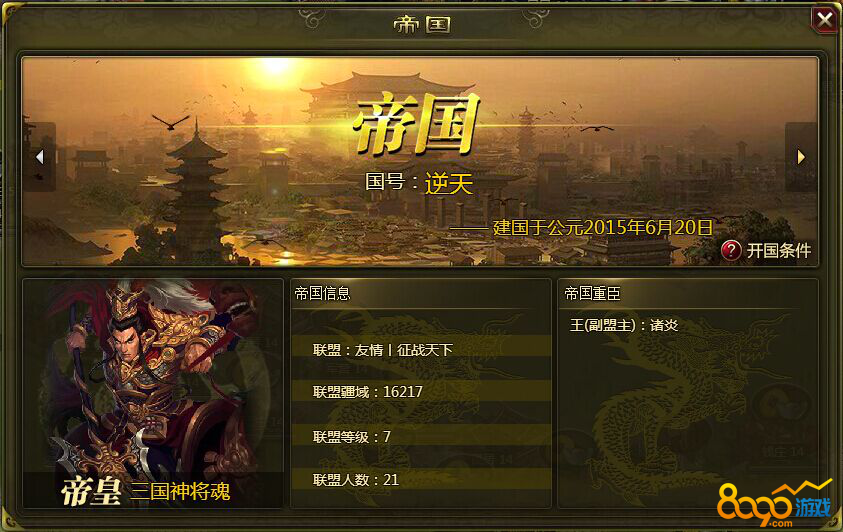Click the 8090游戏 watermark logo
The height and width of the screenshot is (532, 843).
click(774, 502)
